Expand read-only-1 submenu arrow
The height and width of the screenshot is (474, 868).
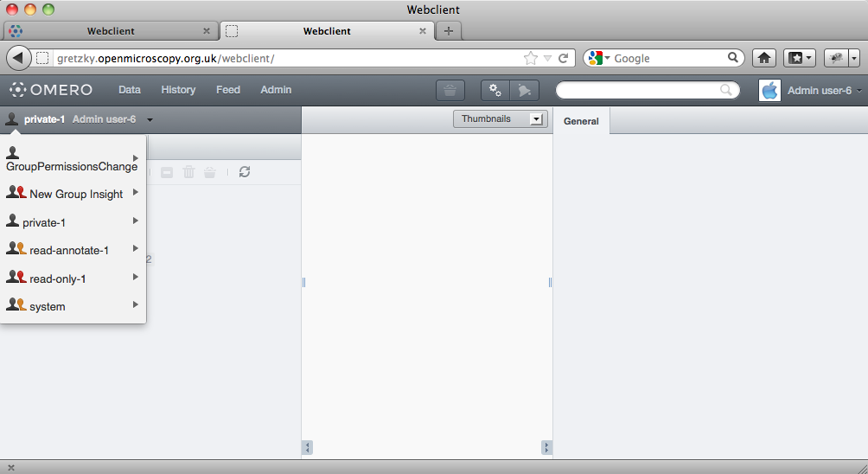click(136, 276)
